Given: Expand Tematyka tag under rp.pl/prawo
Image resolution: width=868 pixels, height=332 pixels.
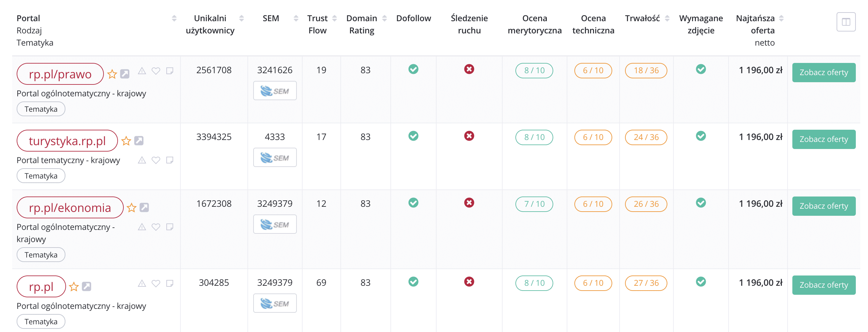Looking at the screenshot, I should pyautogui.click(x=41, y=109).
